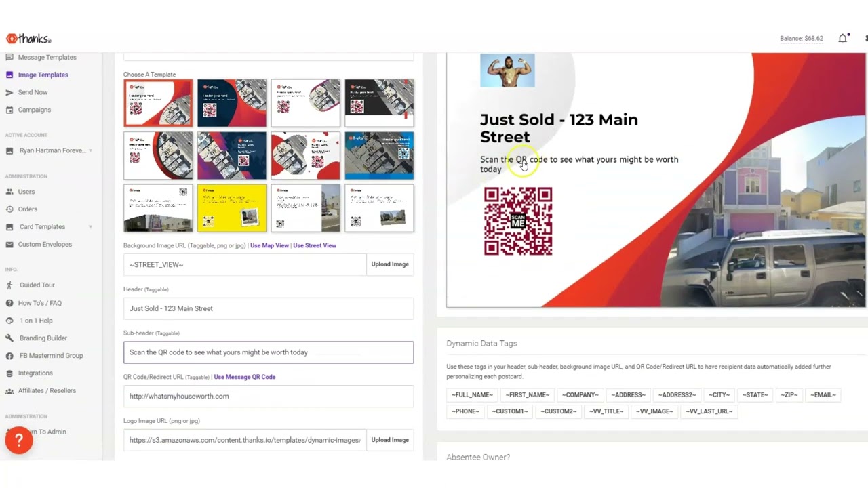This screenshot has height=488, width=868.
Task: Click the How To's / FAQ icon
Action: (9, 303)
